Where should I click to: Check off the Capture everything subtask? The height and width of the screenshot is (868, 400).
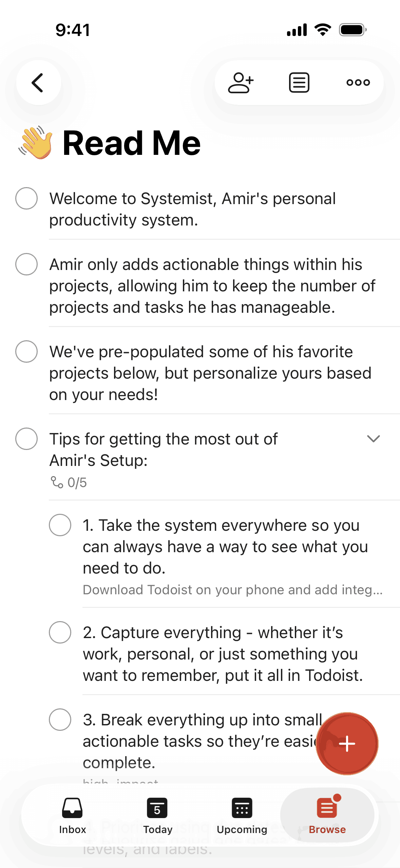pos(60,632)
